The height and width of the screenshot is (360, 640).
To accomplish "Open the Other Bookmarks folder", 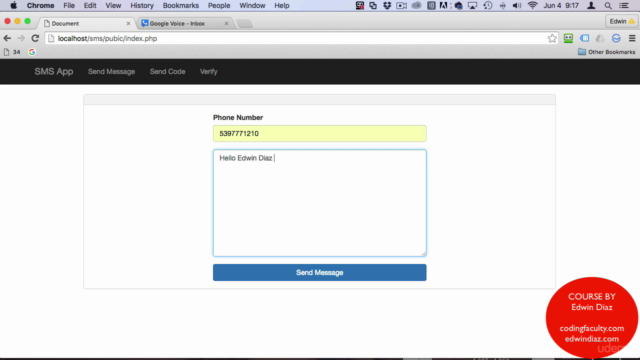I will click(x=607, y=52).
